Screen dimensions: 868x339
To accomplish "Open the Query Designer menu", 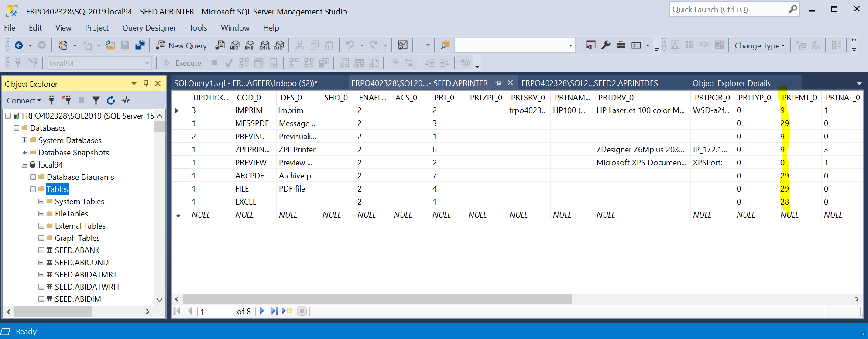I will (x=149, y=28).
